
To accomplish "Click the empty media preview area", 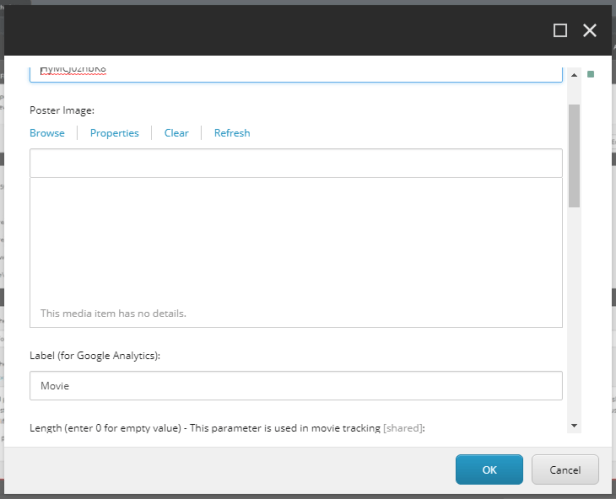I will pyautogui.click(x=296, y=240).
